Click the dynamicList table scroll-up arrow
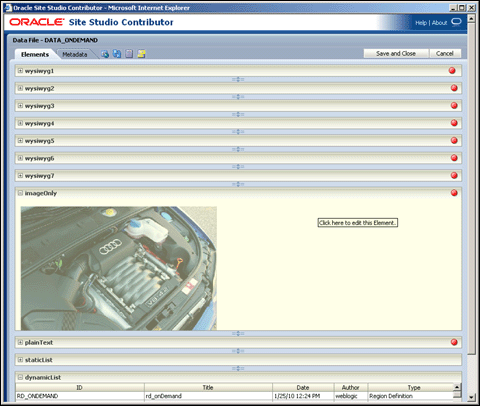 pyautogui.click(x=457, y=387)
